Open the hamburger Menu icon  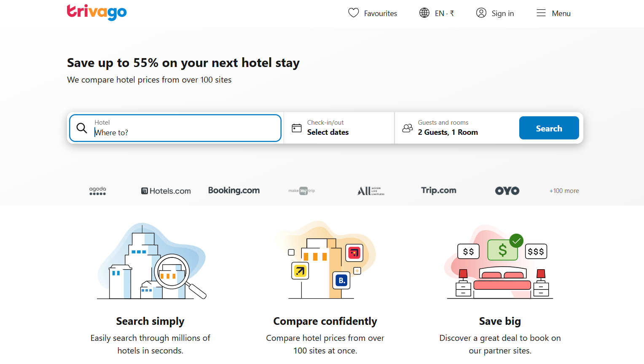[x=541, y=13]
